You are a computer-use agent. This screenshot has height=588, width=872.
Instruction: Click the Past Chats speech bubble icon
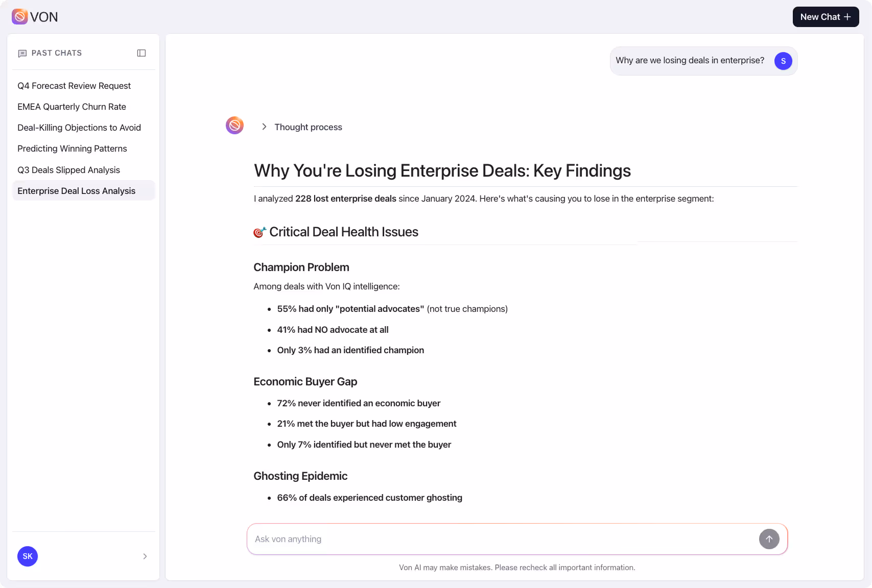click(22, 53)
